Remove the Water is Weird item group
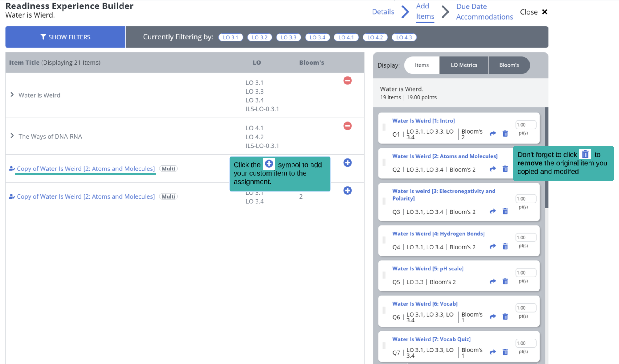Screen dimensions: 619x364 pyautogui.click(x=347, y=81)
